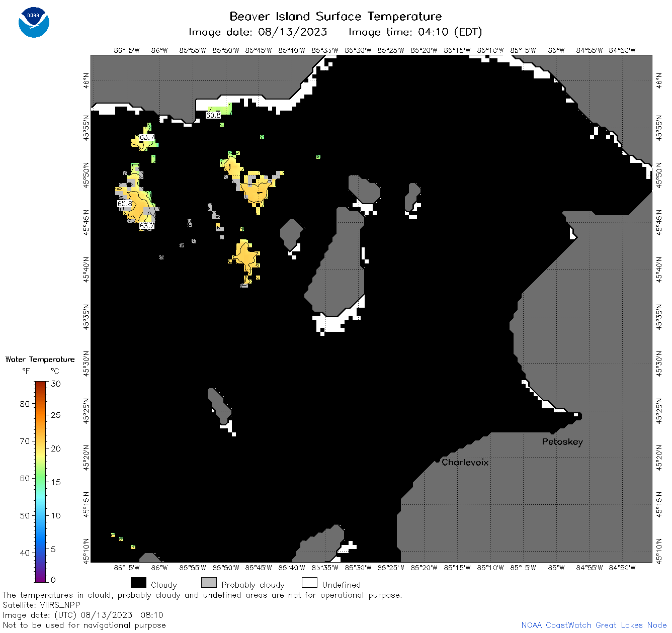The height and width of the screenshot is (633, 672).
Task: Click the 'Image date: 08/13/2023' text
Action: (258, 32)
